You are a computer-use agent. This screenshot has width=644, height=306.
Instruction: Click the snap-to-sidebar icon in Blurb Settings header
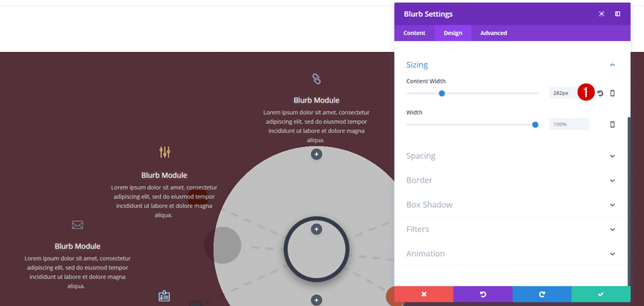pos(618,14)
